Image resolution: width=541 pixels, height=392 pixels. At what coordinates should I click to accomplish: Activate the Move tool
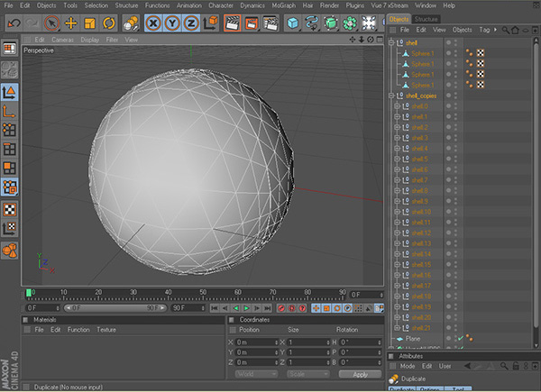71,23
